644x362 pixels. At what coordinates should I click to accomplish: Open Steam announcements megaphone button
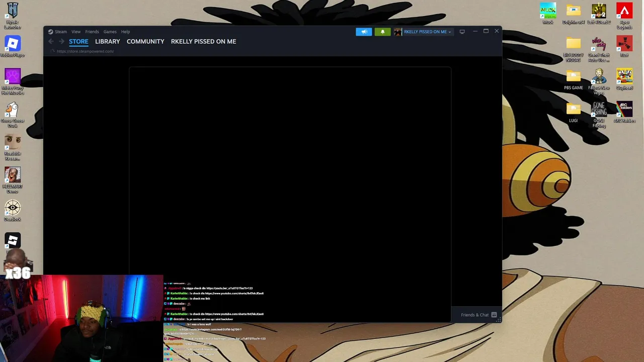click(364, 32)
